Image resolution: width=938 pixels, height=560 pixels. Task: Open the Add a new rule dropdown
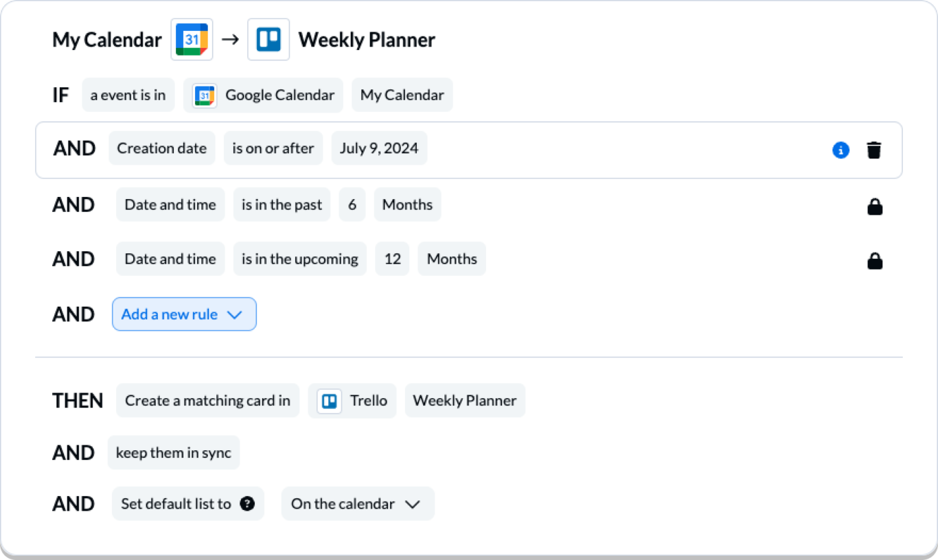pyautogui.click(x=184, y=314)
